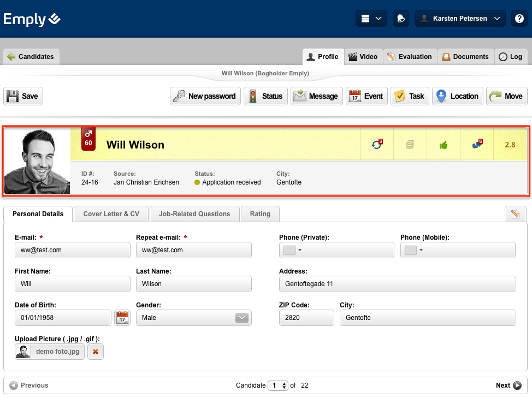The image size is (532, 398).
Task: Send a Message to candidate
Action: pos(317,96)
